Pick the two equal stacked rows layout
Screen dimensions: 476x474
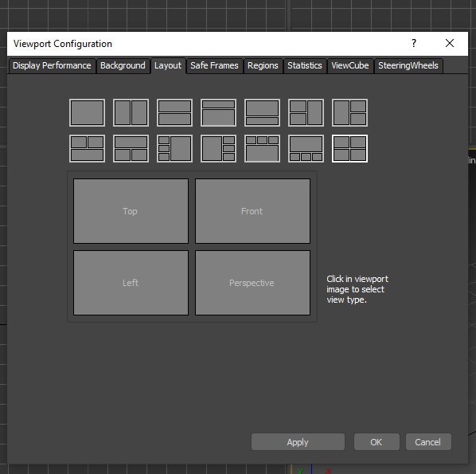(x=174, y=113)
